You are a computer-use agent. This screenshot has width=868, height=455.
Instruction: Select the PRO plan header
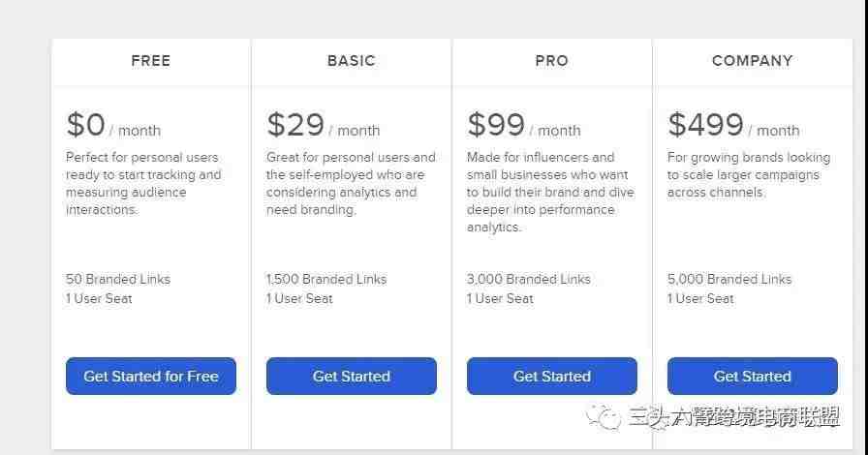point(551,61)
